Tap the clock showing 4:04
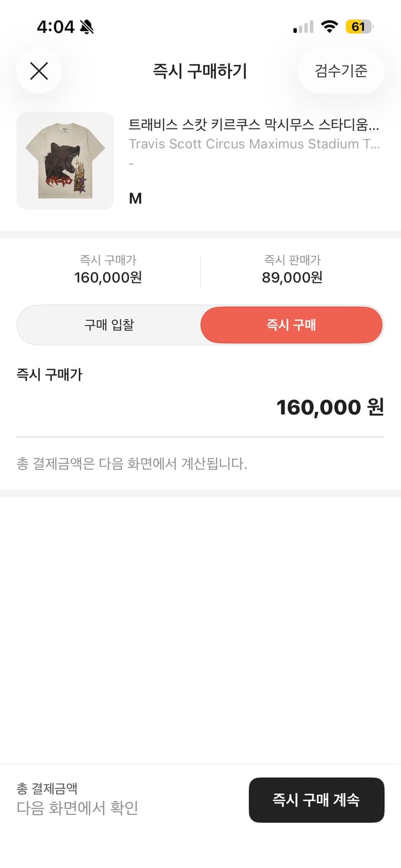The image size is (401, 868). pyautogui.click(x=54, y=27)
